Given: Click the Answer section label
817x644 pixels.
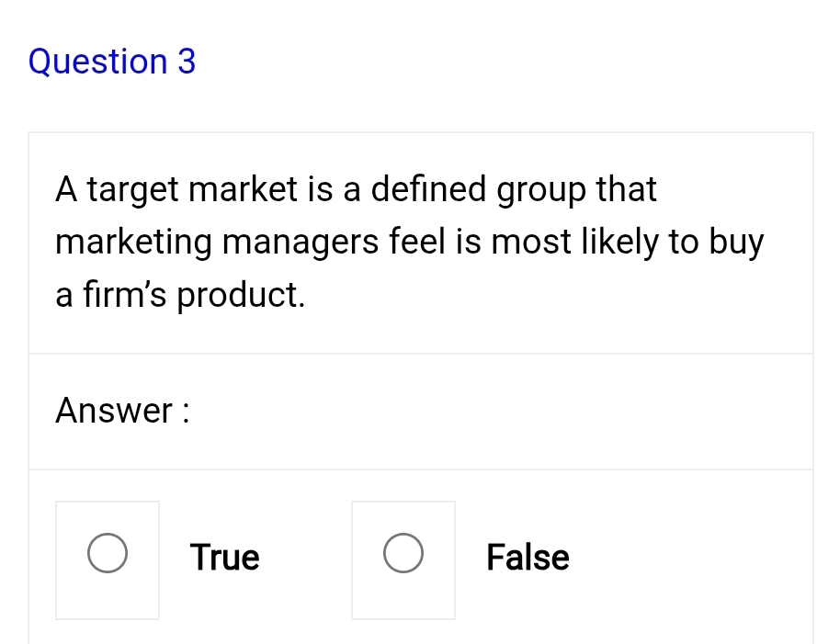Looking at the screenshot, I should (121, 411).
